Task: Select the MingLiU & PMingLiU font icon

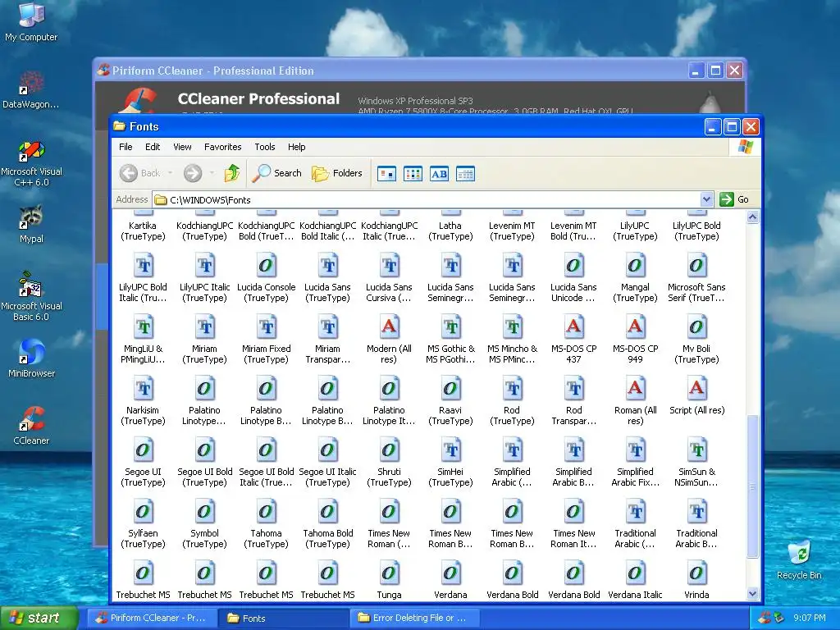Action: pyautogui.click(x=143, y=339)
